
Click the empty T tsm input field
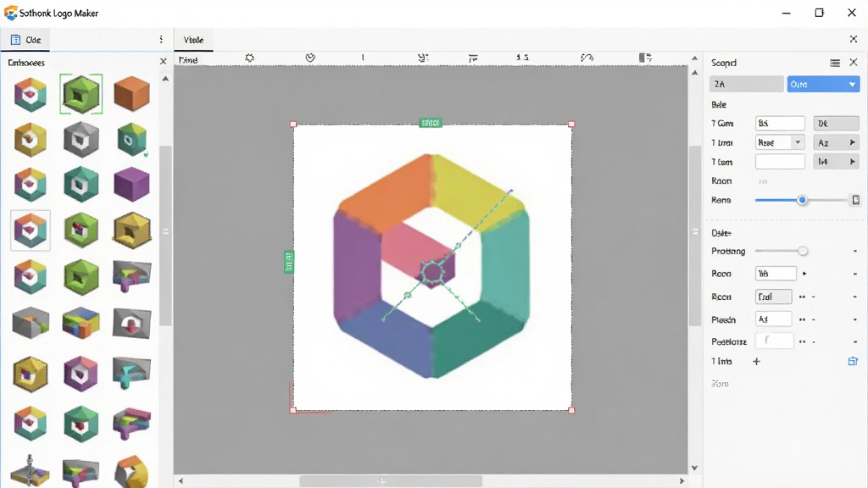[780, 162]
